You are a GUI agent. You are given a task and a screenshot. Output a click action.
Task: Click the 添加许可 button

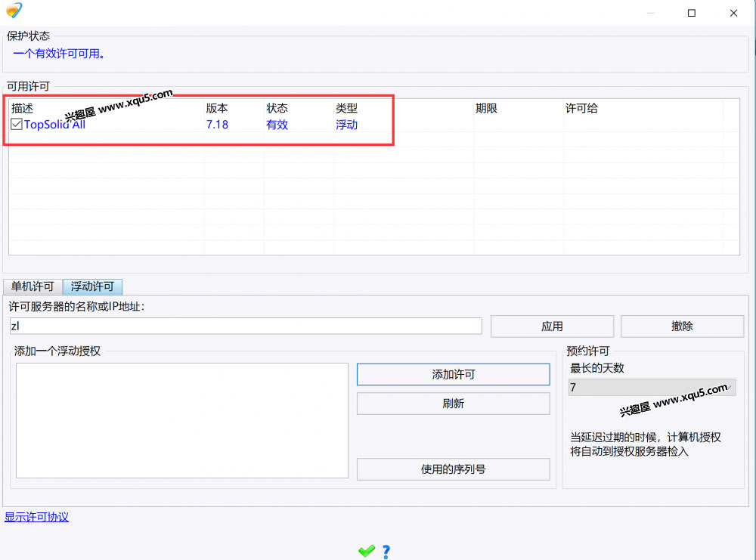pos(453,374)
